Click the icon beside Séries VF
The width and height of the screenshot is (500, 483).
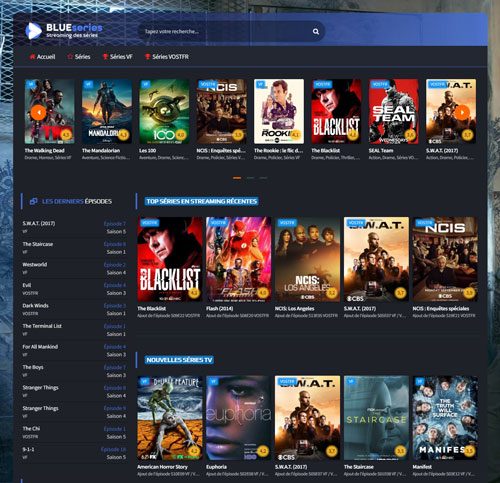pos(105,57)
